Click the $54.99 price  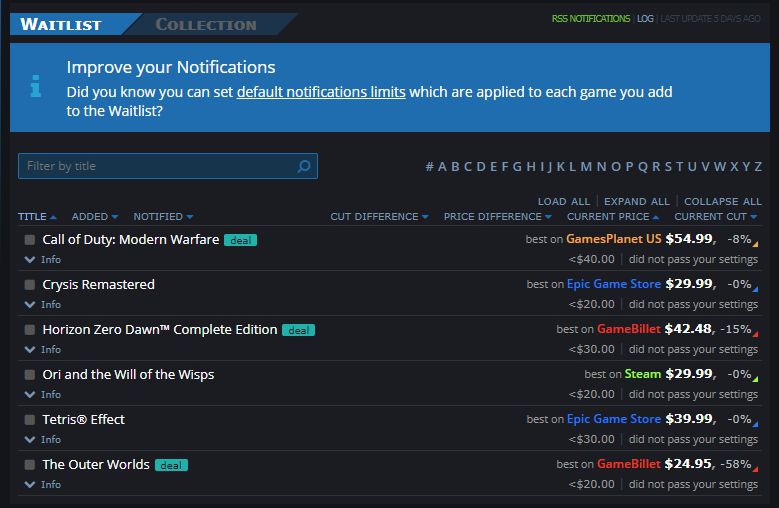tap(689, 239)
